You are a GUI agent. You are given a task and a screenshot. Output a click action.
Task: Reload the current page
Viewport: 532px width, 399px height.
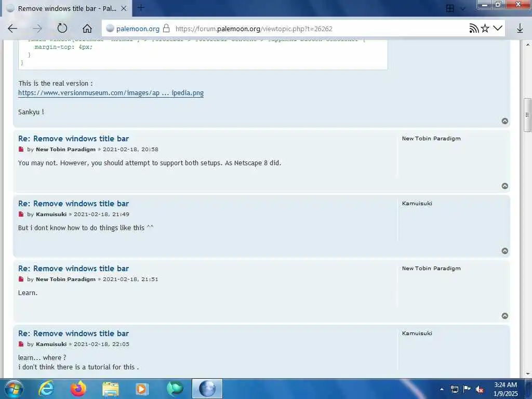coord(62,29)
